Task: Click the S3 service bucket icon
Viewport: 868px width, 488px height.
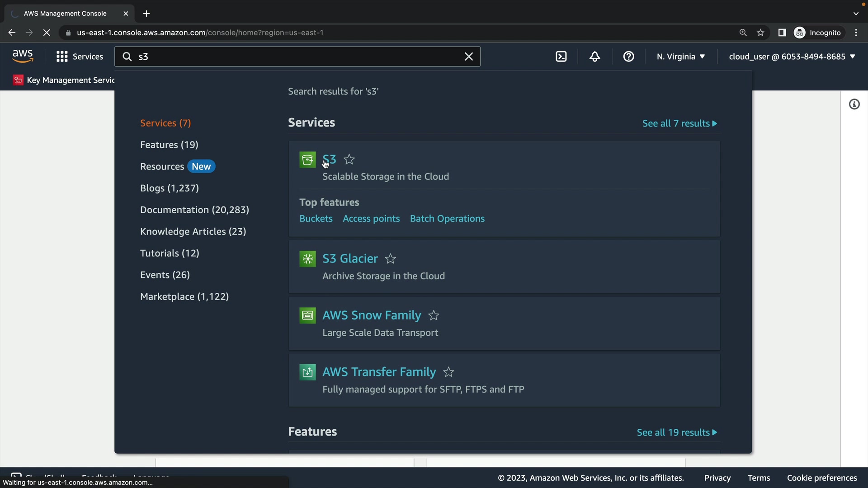Action: pos(307,160)
